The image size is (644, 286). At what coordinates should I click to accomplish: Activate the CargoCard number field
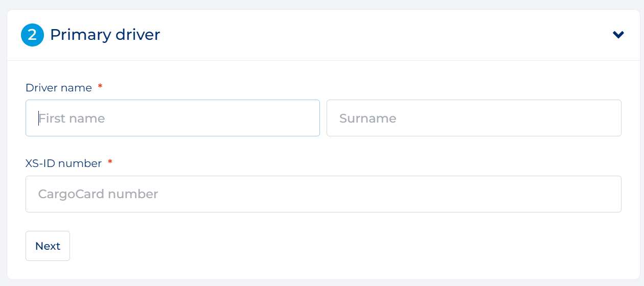coord(324,194)
